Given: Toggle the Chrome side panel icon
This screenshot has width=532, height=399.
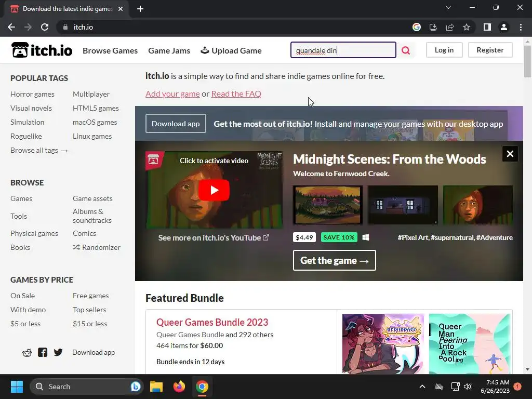Looking at the screenshot, I should tap(487, 27).
